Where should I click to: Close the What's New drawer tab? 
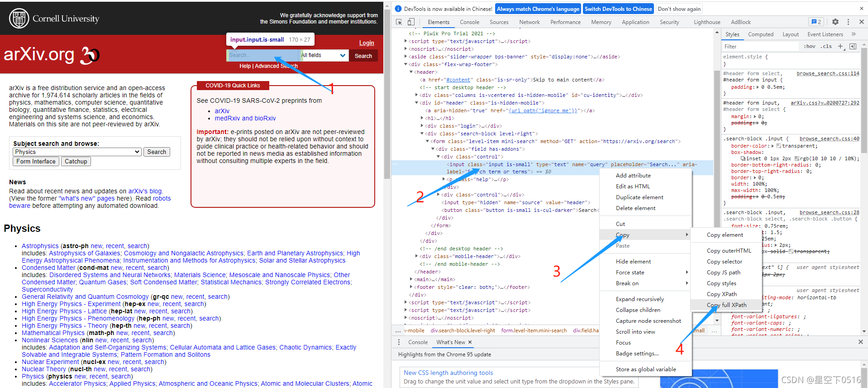point(470,342)
